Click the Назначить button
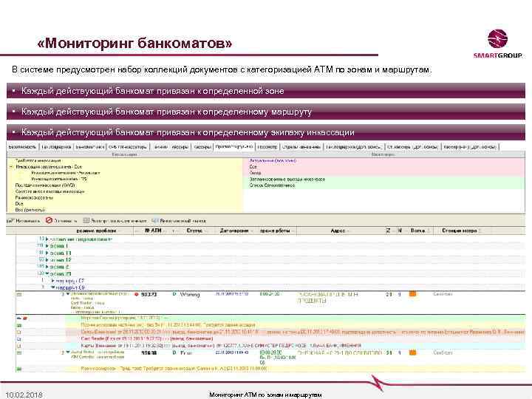The image size is (532, 399). click(x=23, y=221)
